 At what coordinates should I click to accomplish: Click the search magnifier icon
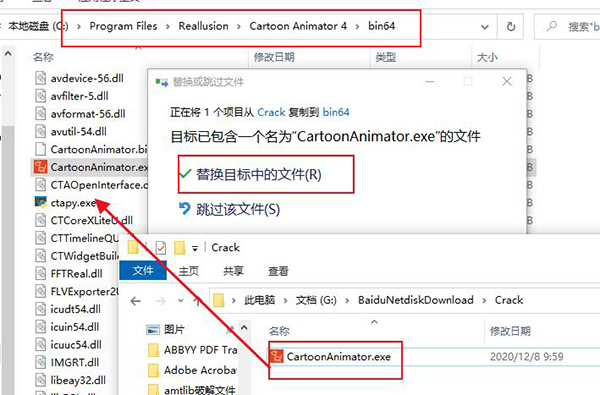[x=552, y=26]
